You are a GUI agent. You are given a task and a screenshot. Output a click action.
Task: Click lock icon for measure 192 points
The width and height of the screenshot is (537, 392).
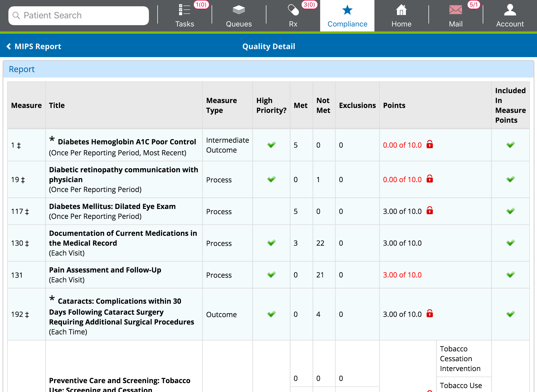tap(429, 314)
